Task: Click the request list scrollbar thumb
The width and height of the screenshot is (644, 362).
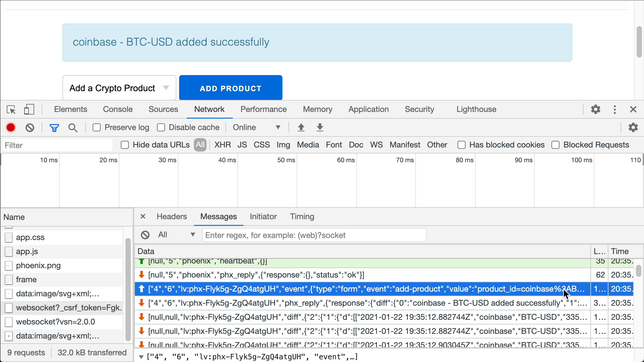Action: pyautogui.click(x=128, y=290)
